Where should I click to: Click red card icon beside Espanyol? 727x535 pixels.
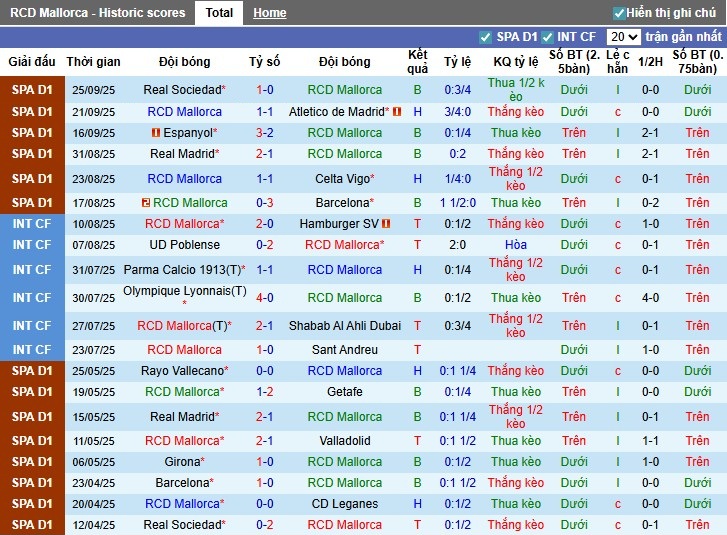[155, 133]
